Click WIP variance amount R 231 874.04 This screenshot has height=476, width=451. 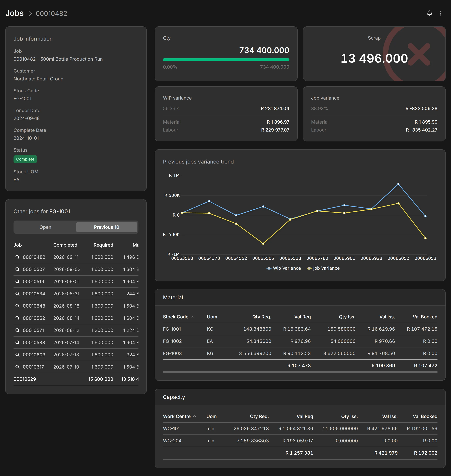click(x=275, y=108)
